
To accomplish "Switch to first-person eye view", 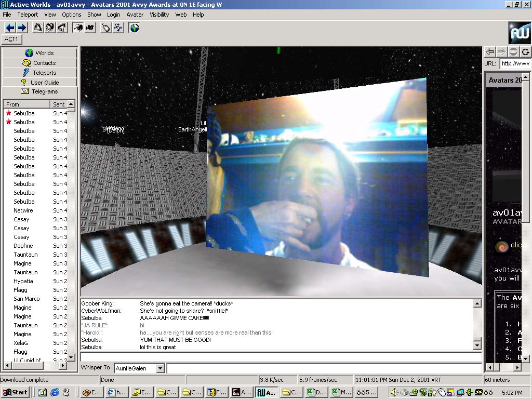I will click(78, 28).
